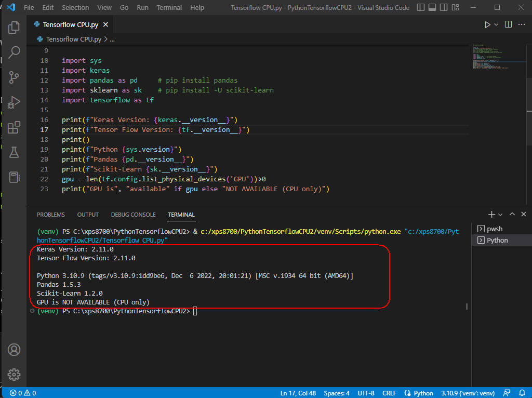Image resolution: width=532 pixels, height=398 pixels.
Task: Switch to the PROBLEMS panel tab
Action: click(51, 215)
